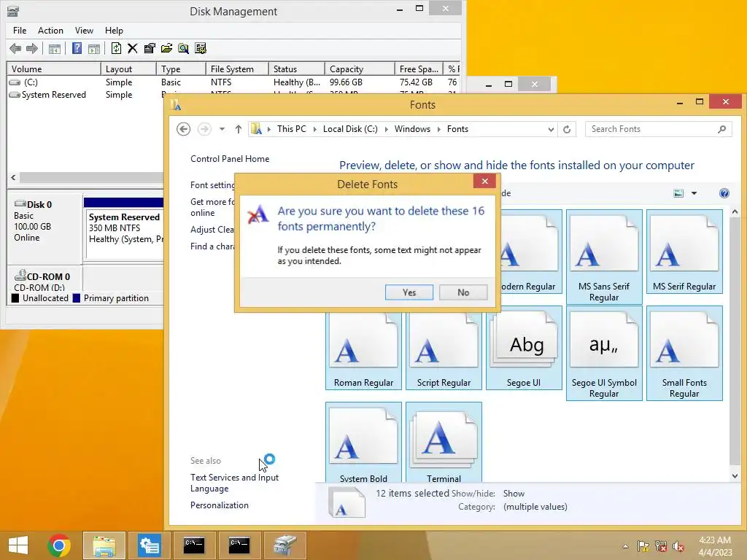The width and height of the screenshot is (747, 560).
Task: Click the last settings icon in Disk Management toolbar
Action: pyautogui.click(x=201, y=48)
